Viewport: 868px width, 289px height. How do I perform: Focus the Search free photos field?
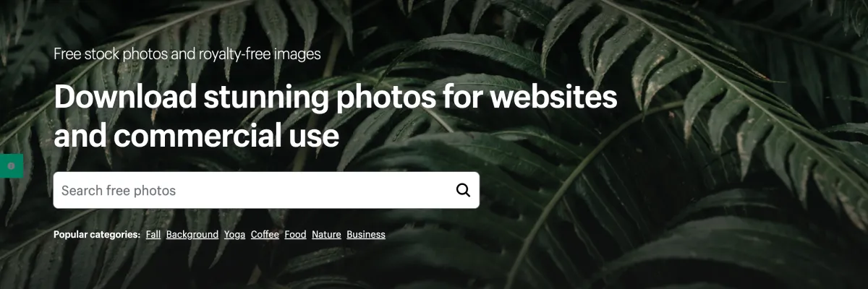pyautogui.click(x=266, y=190)
